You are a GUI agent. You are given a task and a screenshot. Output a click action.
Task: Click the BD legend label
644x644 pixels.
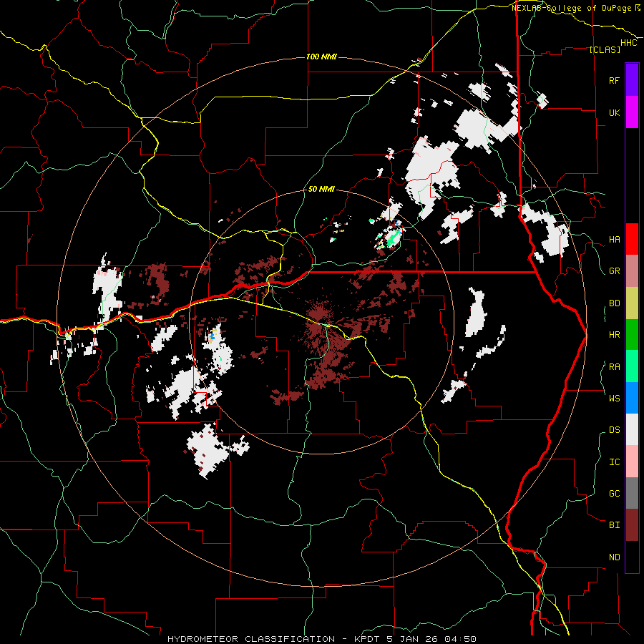(x=614, y=303)
